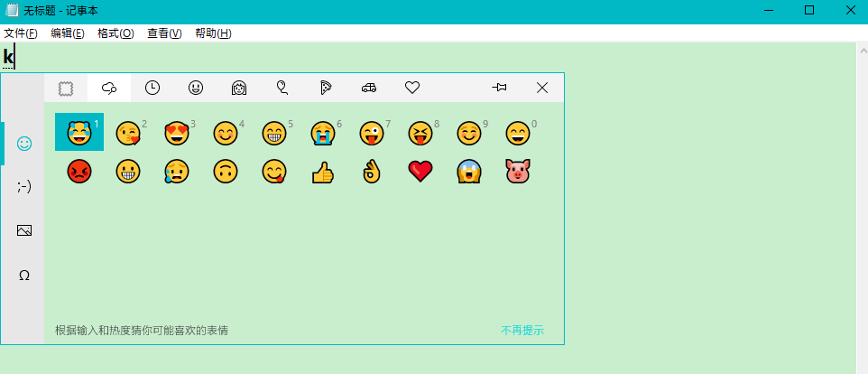Open the 格式(O) menu
This screenshot has width=868, height=374.
115,33
